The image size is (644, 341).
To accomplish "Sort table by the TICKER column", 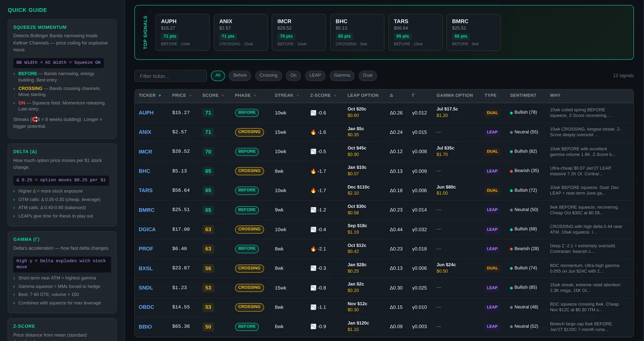I will pos(150,96).
